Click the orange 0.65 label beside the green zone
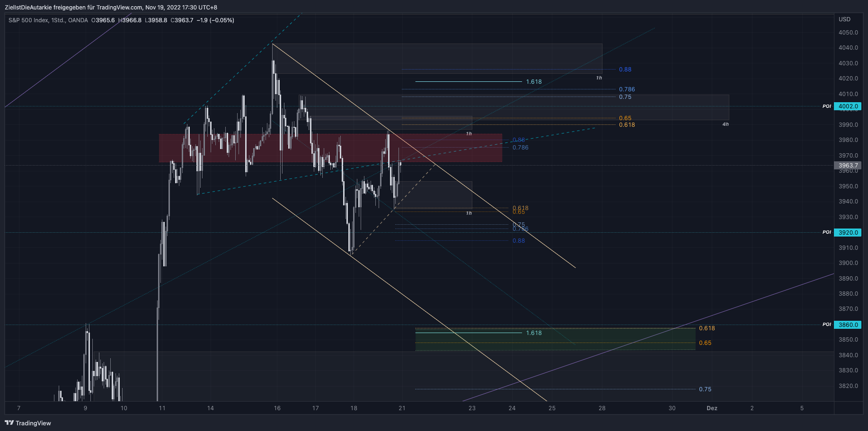Viewport: 868px width, 431px height. click(x=705, y=343)
